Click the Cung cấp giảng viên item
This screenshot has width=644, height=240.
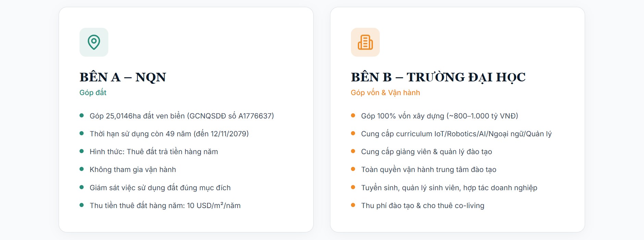(x=426, y=152)
